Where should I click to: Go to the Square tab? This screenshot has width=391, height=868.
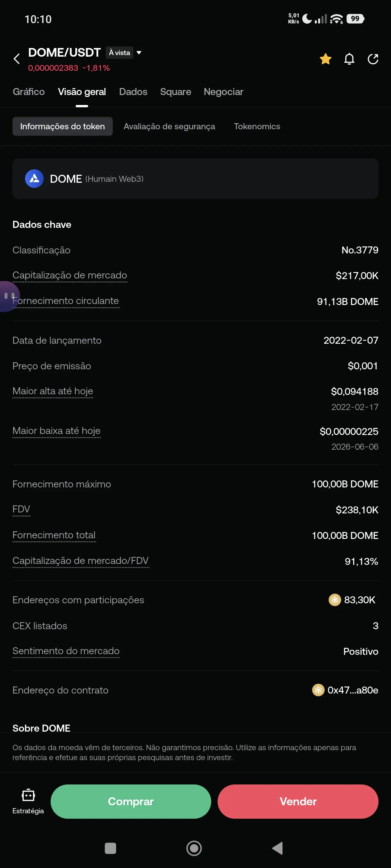coord(175,92)
